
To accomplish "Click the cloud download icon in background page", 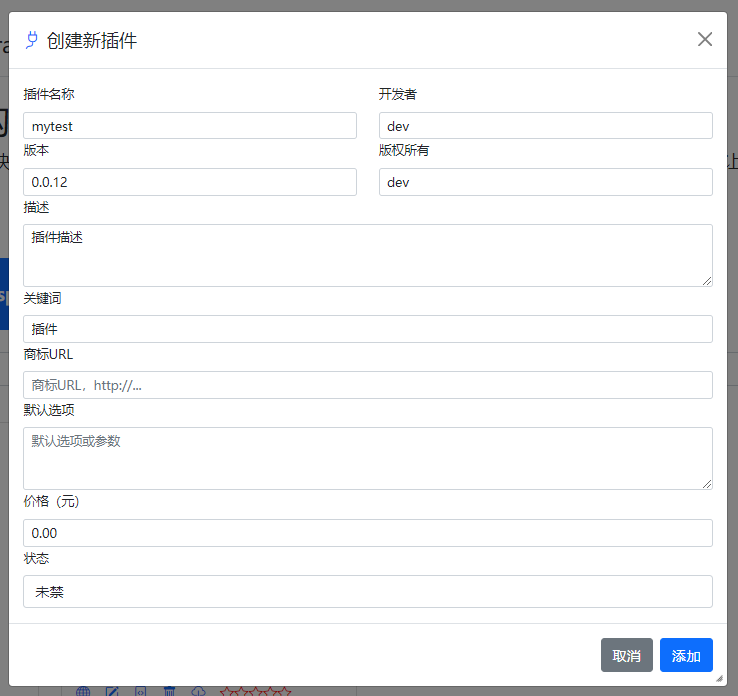I will coord(199,691).
